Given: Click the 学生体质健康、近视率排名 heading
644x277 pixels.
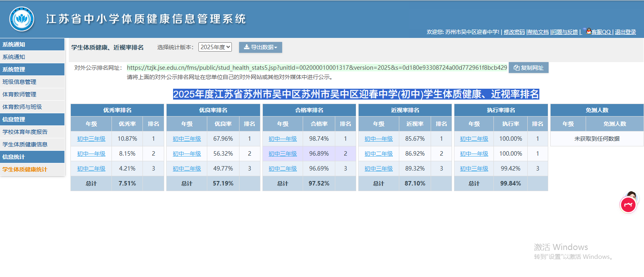Looking at the screenshot, I should [x=107, y=48].
